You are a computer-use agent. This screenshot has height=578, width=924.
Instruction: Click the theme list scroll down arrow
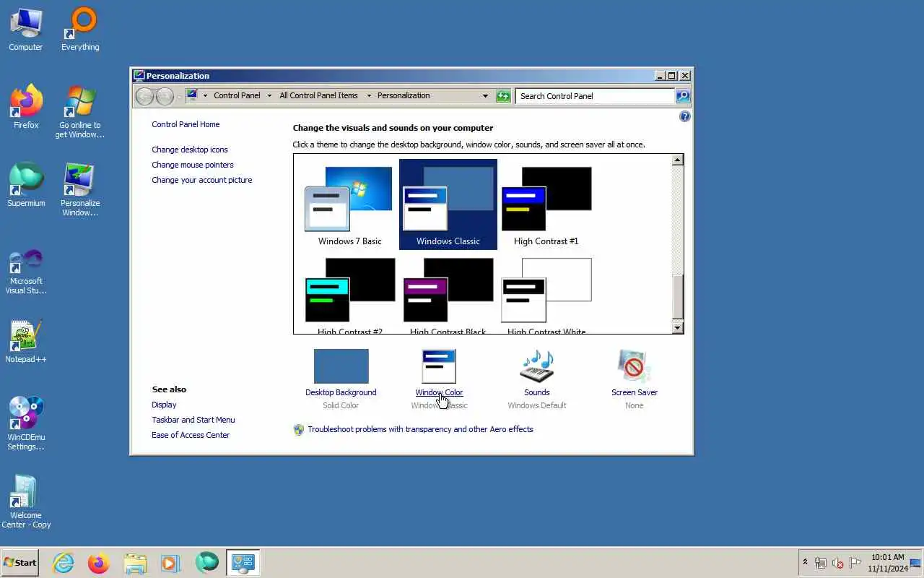point(677,328)
